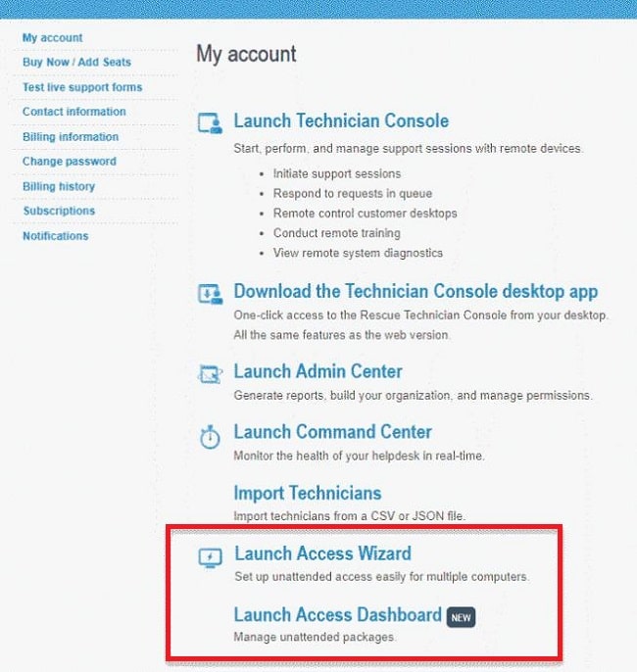
Task: Open Test live support forms
Action: pos(82,87)
